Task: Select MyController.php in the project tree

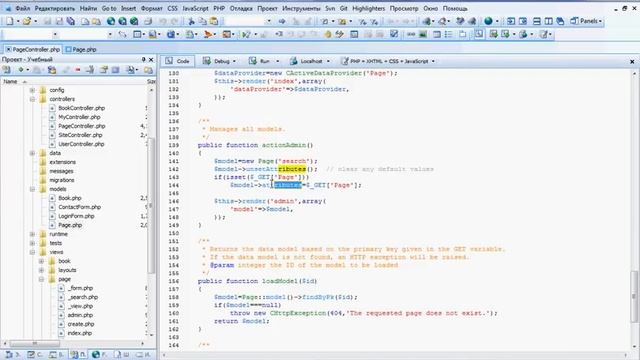Action: click(79, 117)
